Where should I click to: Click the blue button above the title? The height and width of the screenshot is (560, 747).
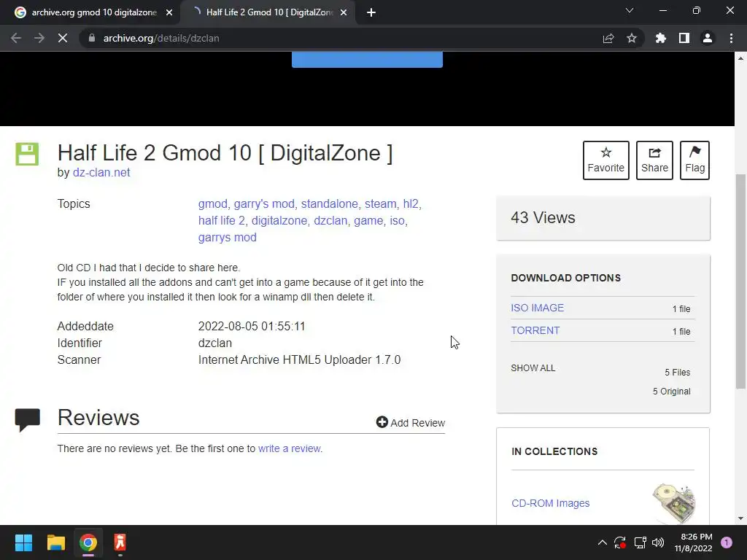click(367, 60)
